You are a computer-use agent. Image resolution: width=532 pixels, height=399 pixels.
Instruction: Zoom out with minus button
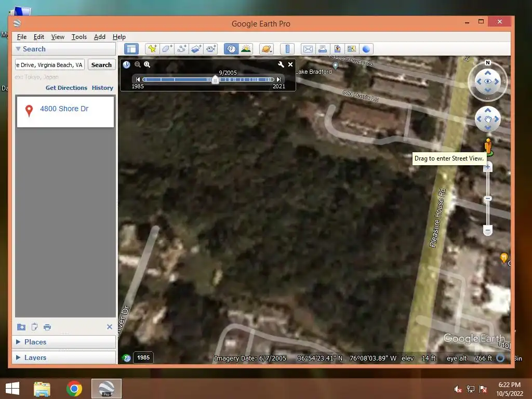coord(487,230)
